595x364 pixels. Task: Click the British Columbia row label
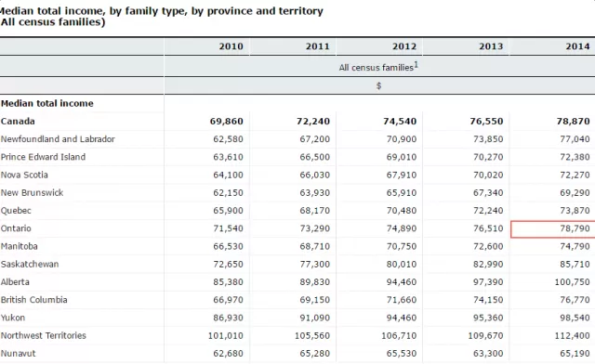34,300
